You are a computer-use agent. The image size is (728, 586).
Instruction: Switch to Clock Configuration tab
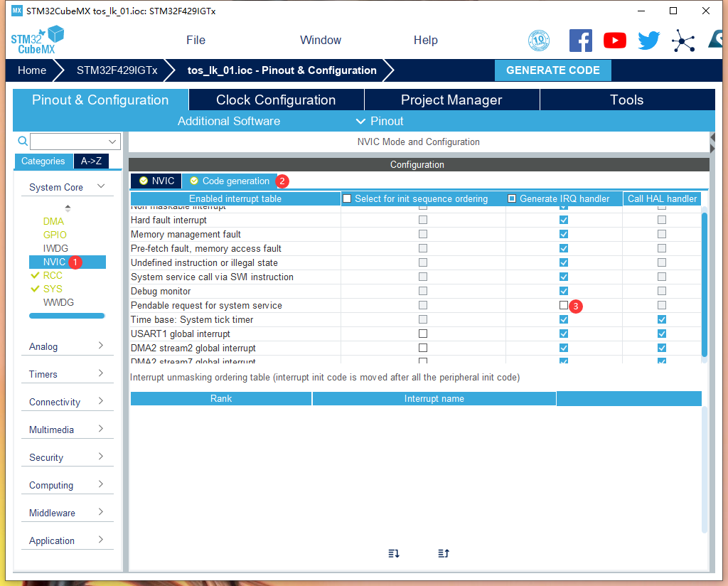point(276,100)
